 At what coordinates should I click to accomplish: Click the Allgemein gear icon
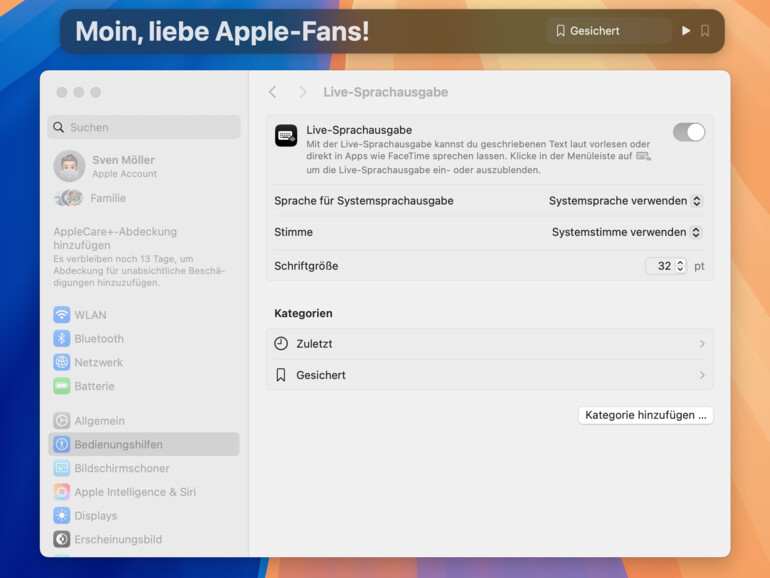61,420
